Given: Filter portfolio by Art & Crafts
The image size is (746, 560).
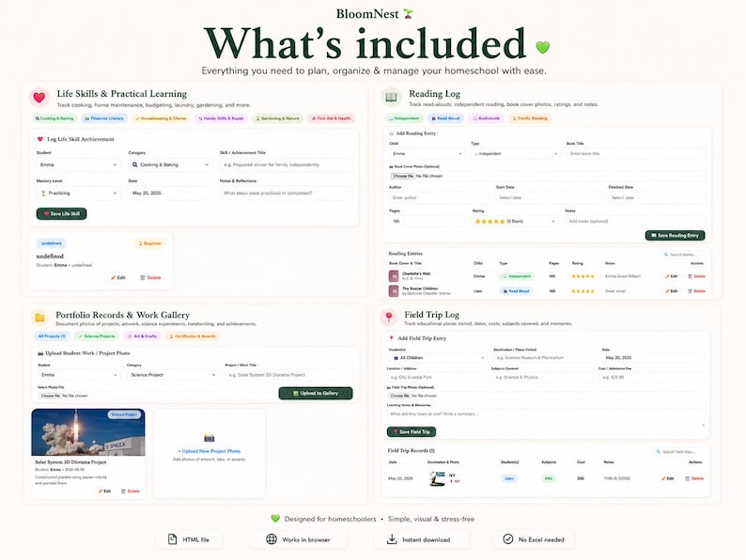Looking at the screenshot, I should tap(142, 336).
